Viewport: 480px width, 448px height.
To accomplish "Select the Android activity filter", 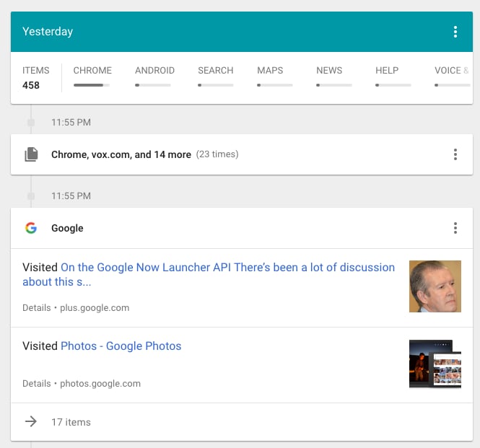I will pos(154,76).
